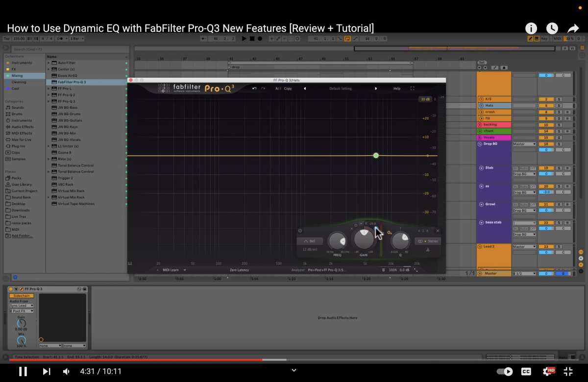
Task: Expand the Auto Filter rack item
Action: [49, 63]
